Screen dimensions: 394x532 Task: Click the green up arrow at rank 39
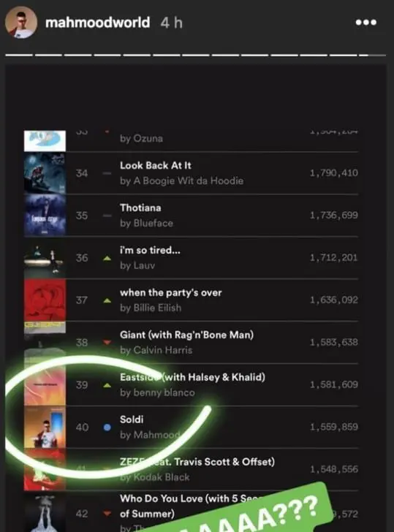click(x=107, y=385)
